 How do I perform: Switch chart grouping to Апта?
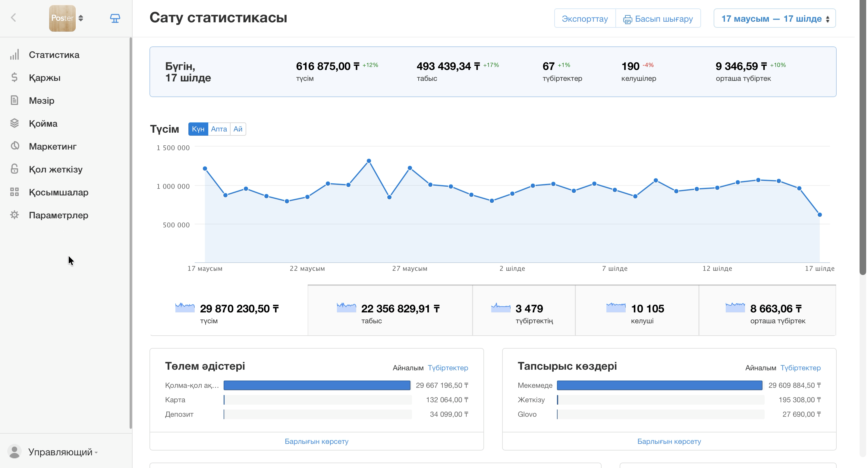pos(219,129)
